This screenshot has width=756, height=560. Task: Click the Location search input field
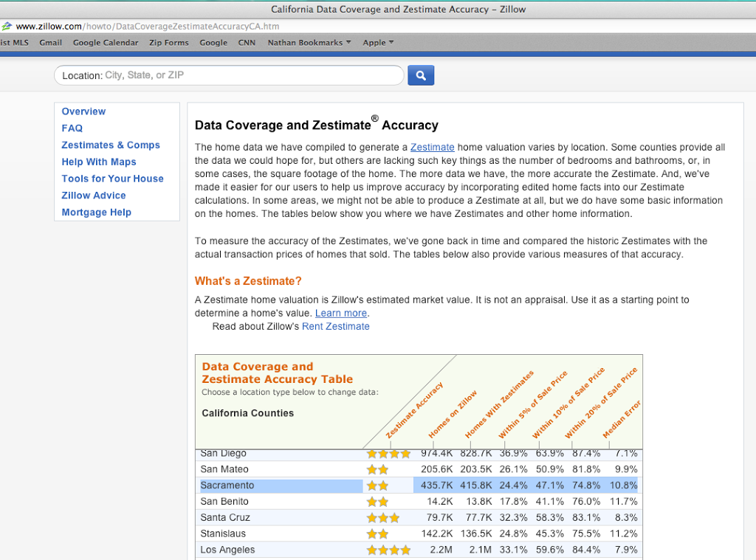229,75
